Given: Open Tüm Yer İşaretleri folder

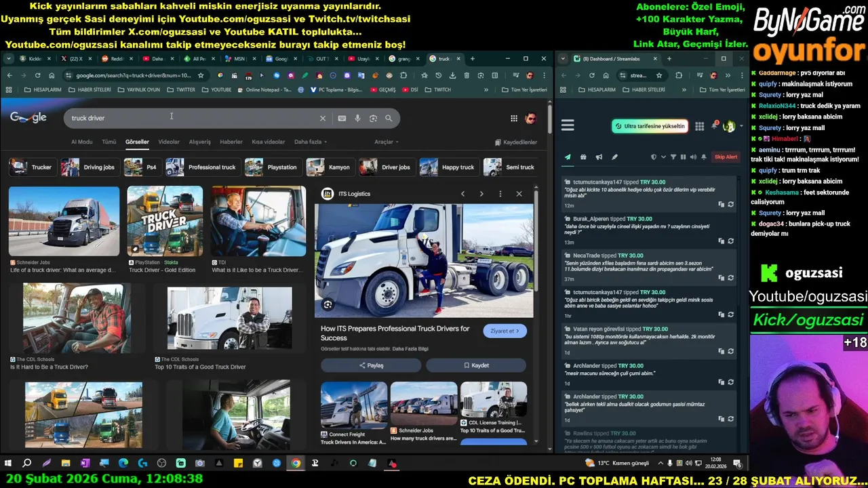Looking at the screenshot, I should click(524, 89).
